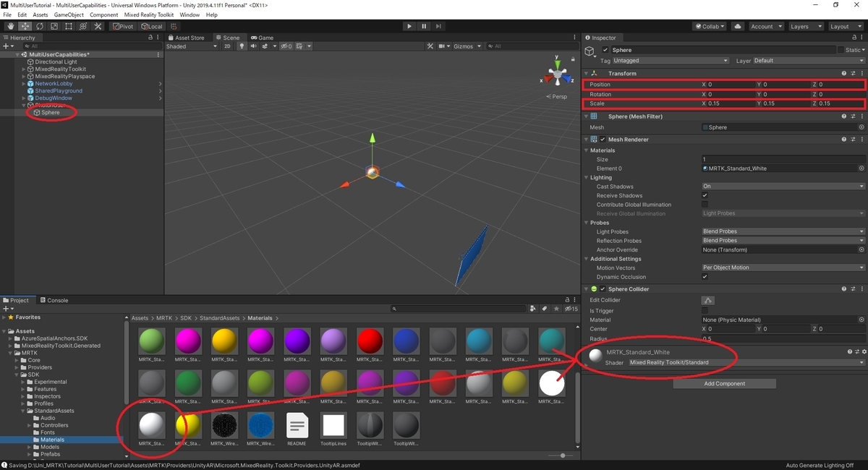Toggle Dynamic Occlusion checkbox
868x470 pixels.
[705, 277]
